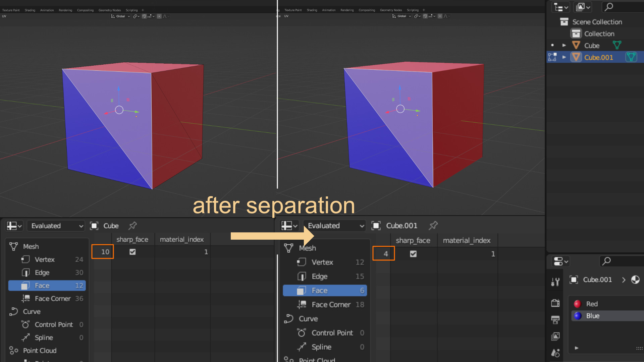
Task: Toggle the selected-only filter beside Cube.001
Action: 376,226
